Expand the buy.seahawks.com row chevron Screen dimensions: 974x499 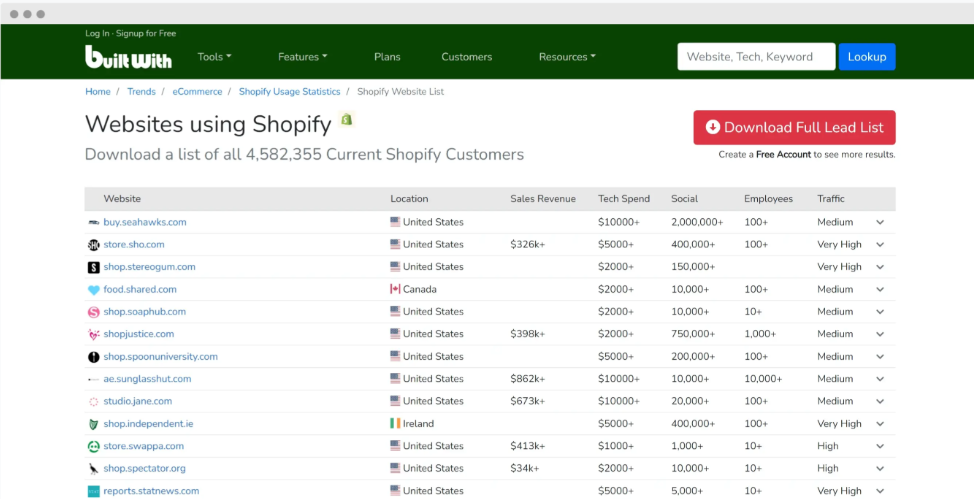[880, 222]
